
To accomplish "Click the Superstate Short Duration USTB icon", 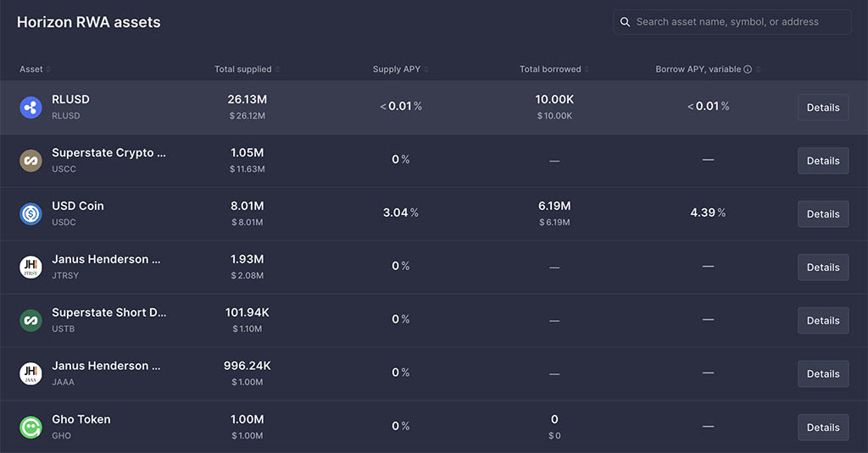I will point(31,321).
